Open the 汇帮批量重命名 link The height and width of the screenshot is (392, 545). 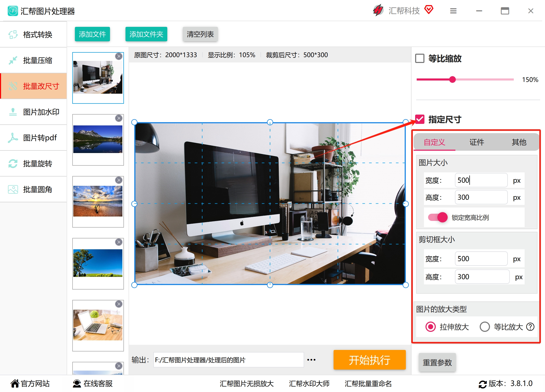tap(368, 384)
